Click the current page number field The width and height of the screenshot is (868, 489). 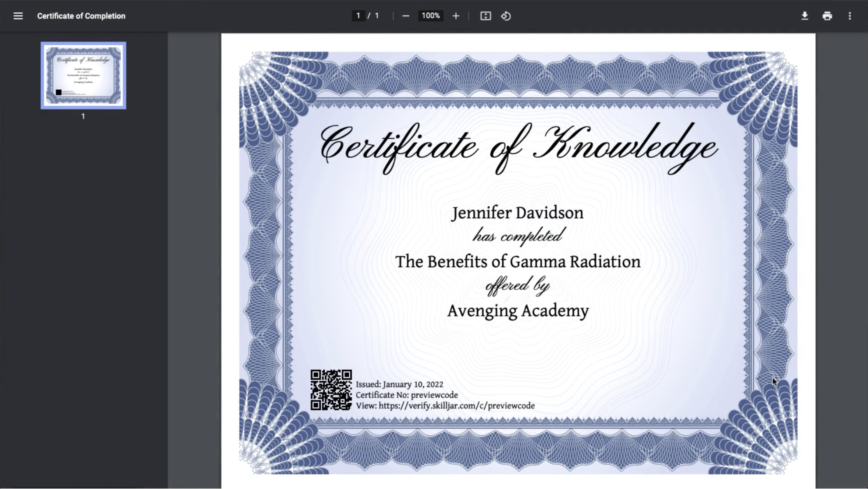(x=358, y=16)
